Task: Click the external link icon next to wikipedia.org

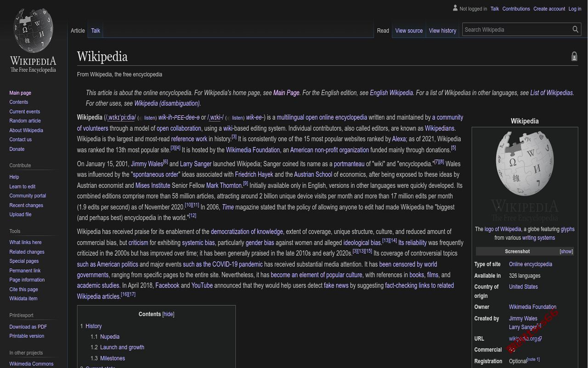Action: (x=540, y=339)
